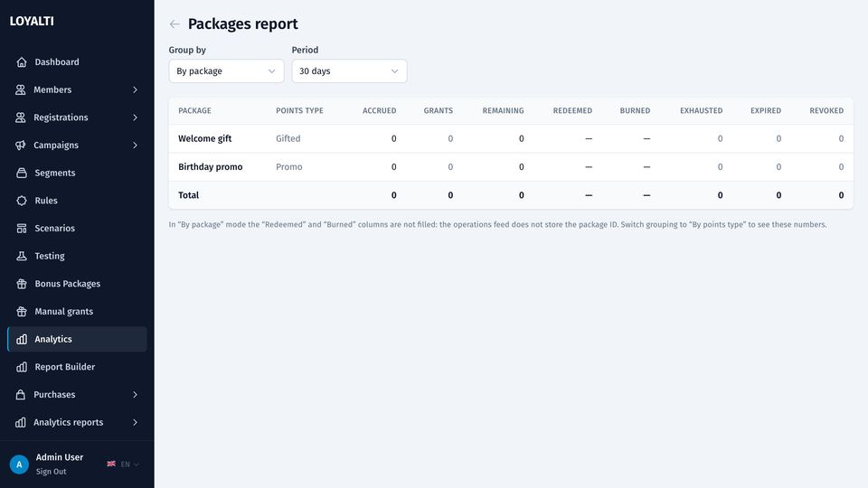The image size is (868, 488).
Task: Click the REDEEMED column header
Action: [x=572, y=110]
